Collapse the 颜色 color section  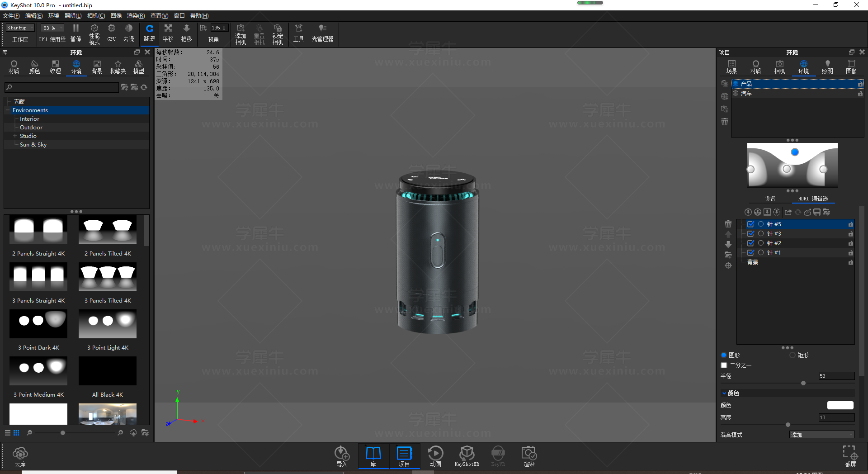(x=724, y=393)
